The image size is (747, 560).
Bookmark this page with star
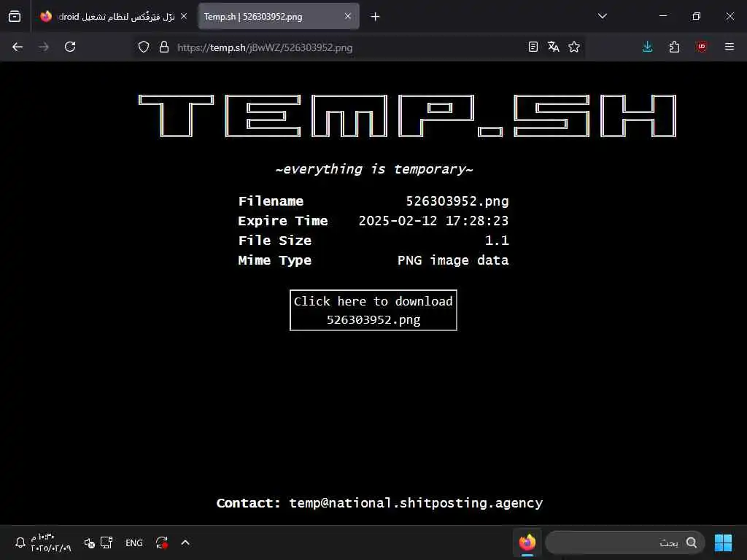coord(574,47)
